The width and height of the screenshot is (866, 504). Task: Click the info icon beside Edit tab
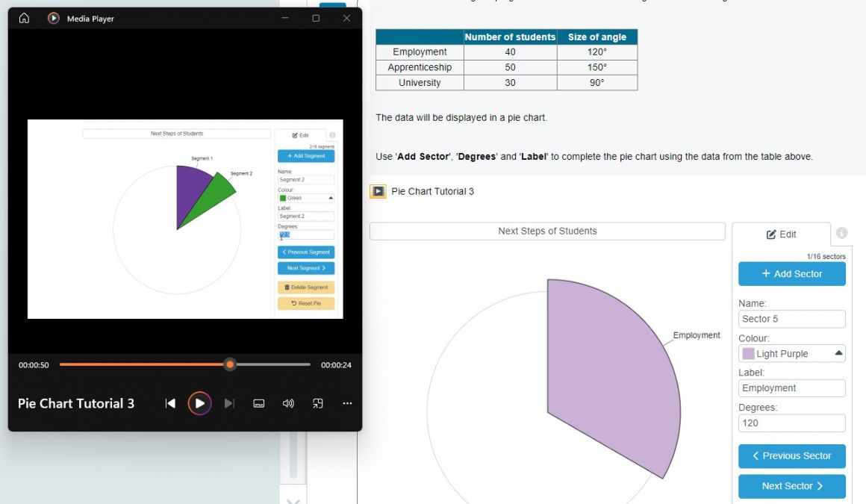(x=841, y=233)
